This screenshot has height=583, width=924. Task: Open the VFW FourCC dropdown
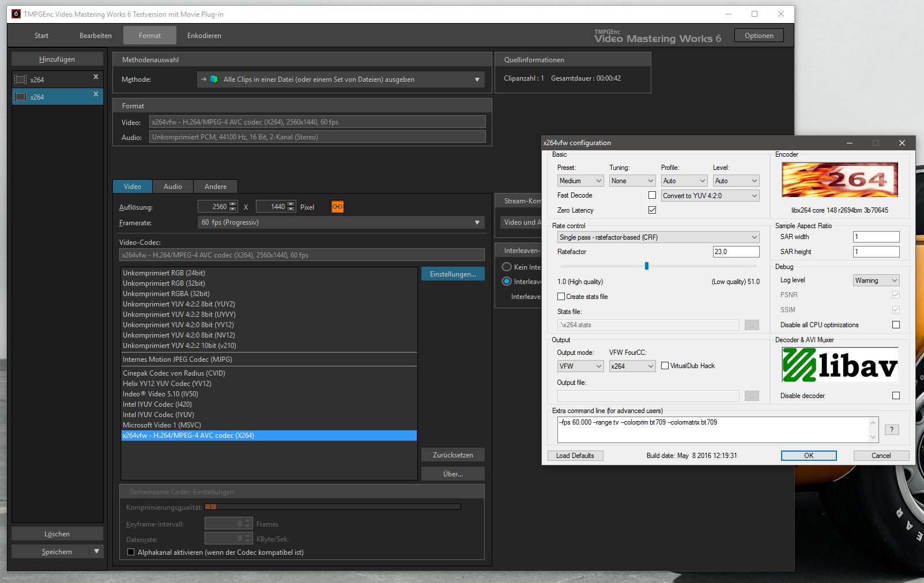click(x=632, y=366)
